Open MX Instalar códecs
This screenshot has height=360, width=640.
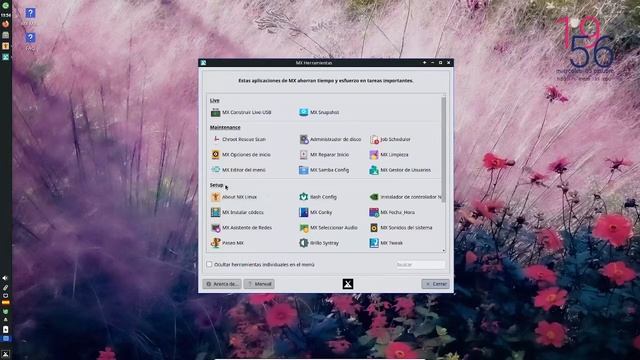pyautogui.click(x=237, y=212)
